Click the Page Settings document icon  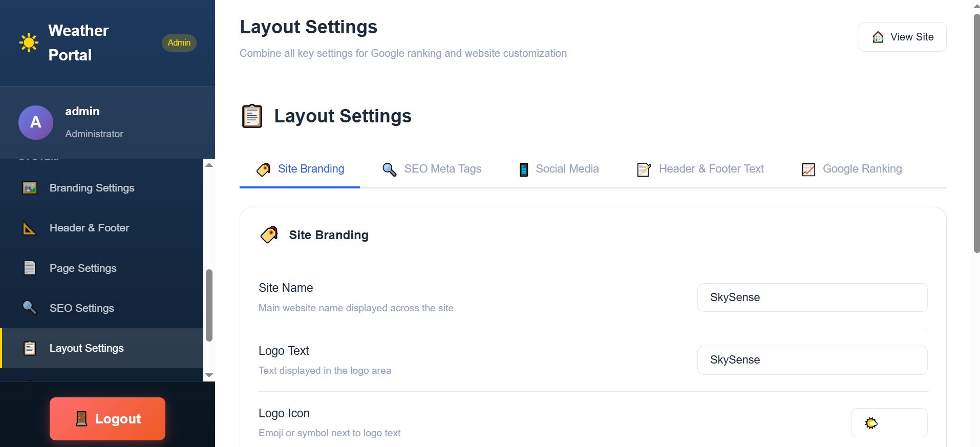30,268
